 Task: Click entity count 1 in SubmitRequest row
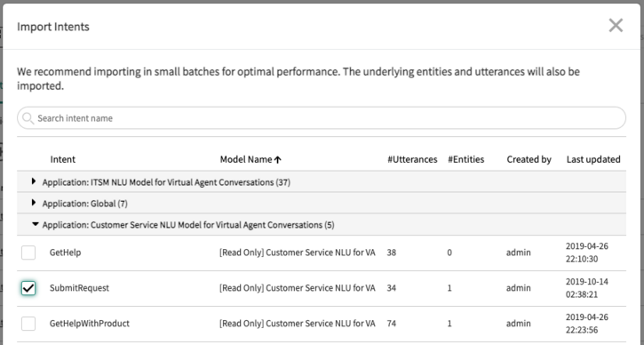point(449,288)
